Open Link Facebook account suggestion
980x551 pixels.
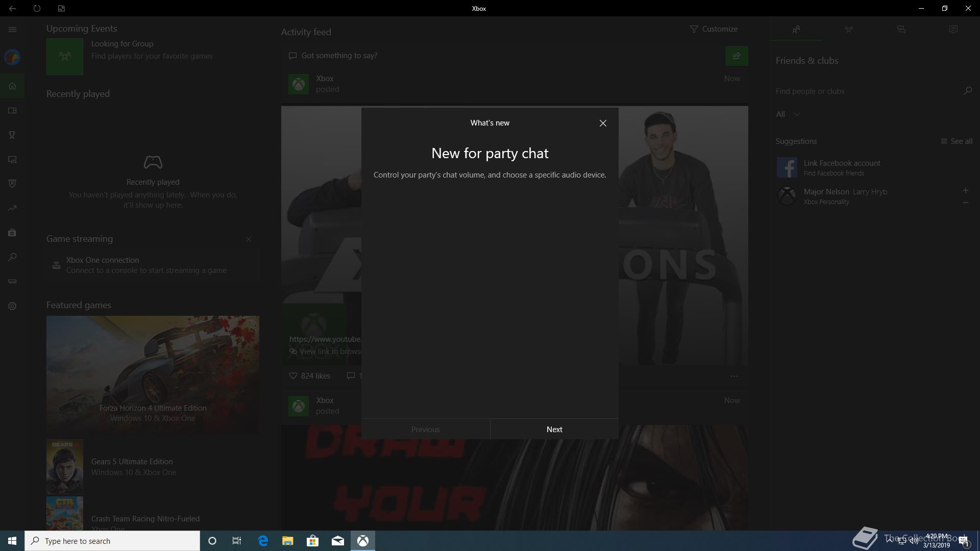coord(875,167)
